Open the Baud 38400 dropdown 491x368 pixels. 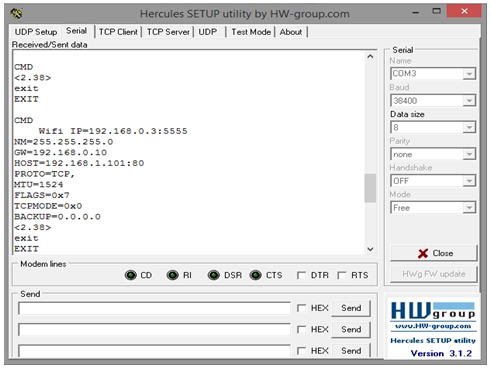pyautogui.click(x=469, y=101)
